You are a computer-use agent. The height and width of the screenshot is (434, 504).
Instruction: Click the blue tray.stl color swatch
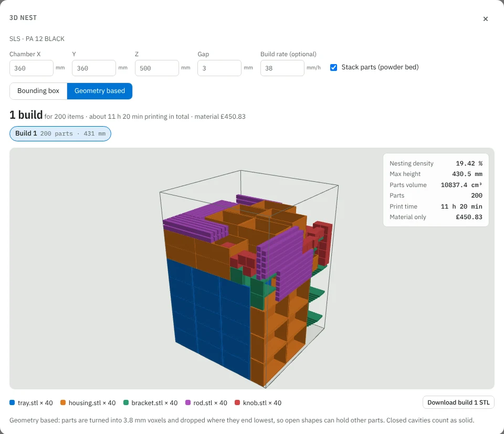(x=12, y=402)
